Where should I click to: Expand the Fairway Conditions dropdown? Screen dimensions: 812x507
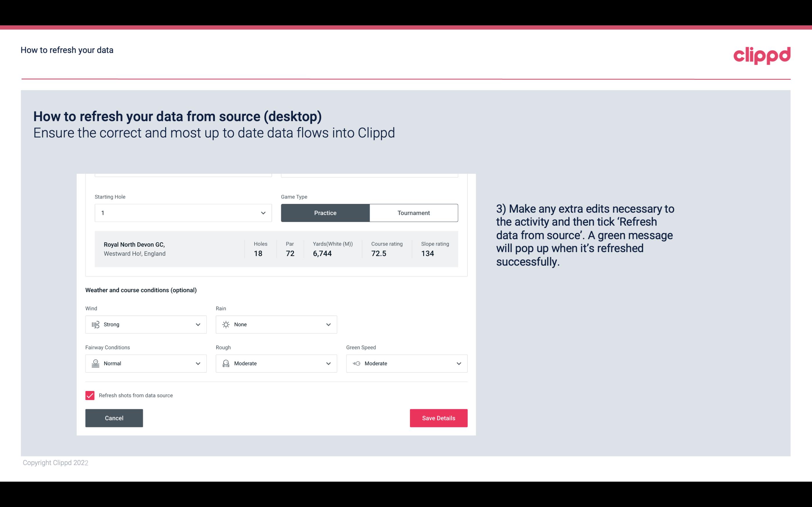(198, 363)
